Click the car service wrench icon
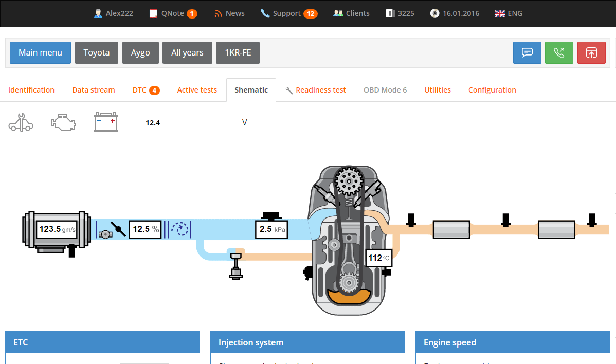The height and width of the screenshot is (364, 616). (x=21, y=122)
